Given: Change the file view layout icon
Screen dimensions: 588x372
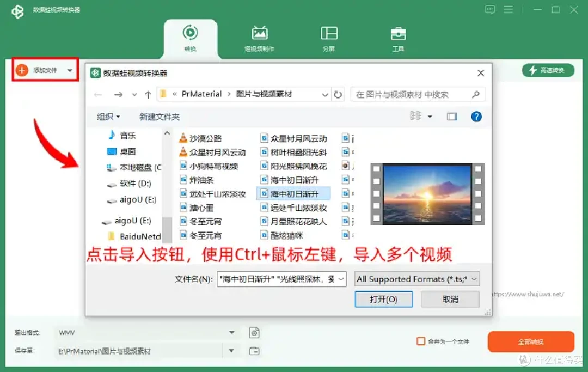Looking at the screenshot, I should coord(415,116).
